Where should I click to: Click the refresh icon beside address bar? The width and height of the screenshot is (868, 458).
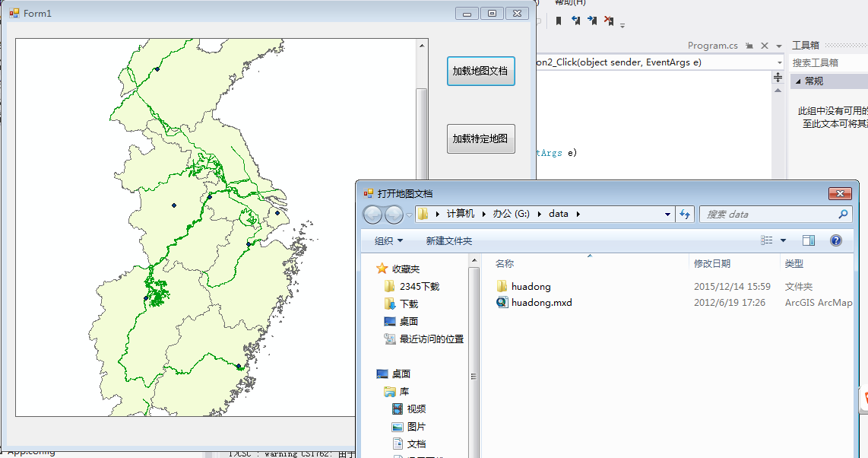(x=685, y=214)
